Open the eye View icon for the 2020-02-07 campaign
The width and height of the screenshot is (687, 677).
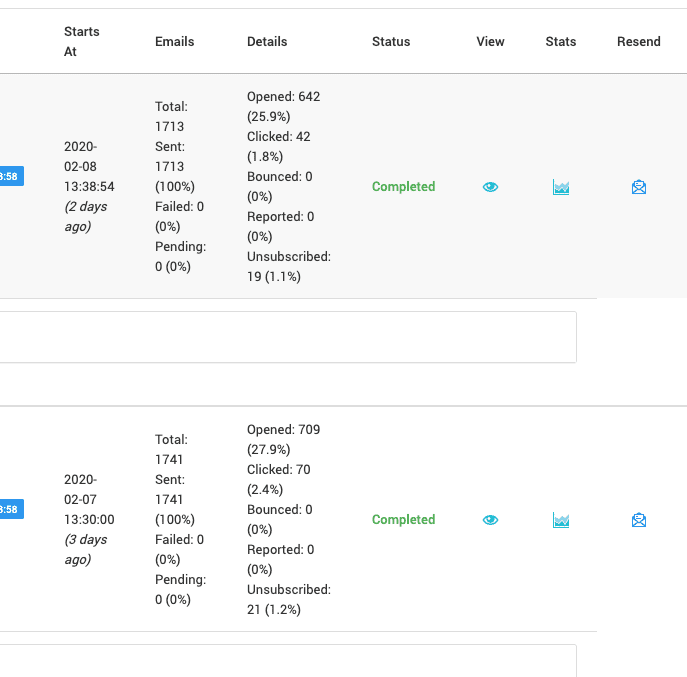pyautogui.click(x=490, y=520)
